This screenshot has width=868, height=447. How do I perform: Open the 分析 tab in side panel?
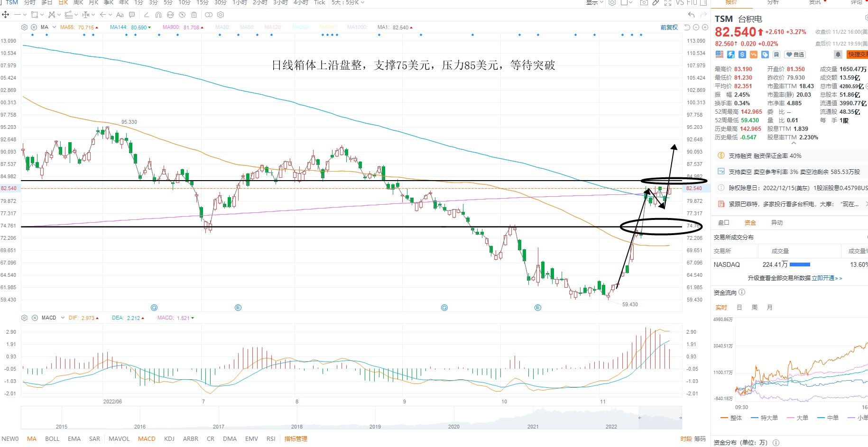pos(773,2)
